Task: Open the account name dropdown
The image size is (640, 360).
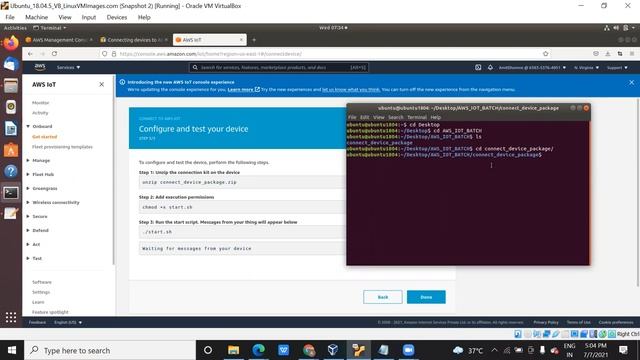Action: pyautogui.click(x=532, y=68)
